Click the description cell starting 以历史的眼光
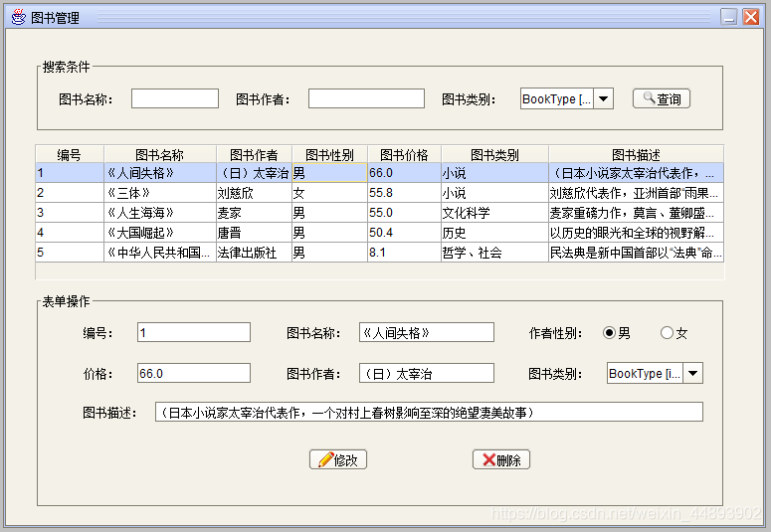 [x=636, y=232]
